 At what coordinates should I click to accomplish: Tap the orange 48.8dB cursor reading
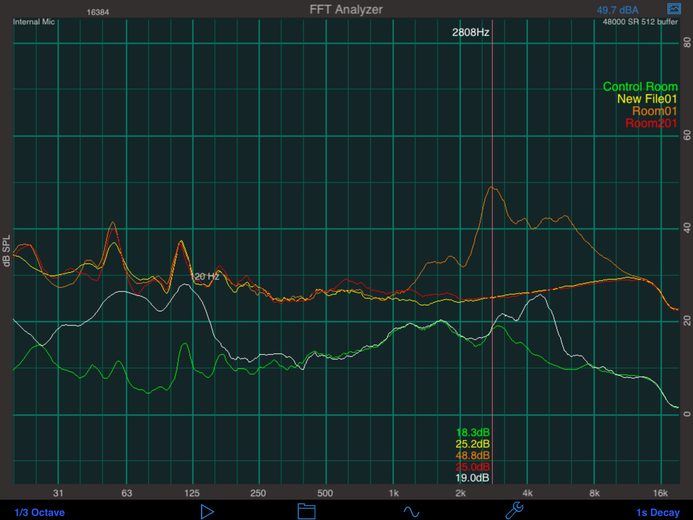point(472,455)
